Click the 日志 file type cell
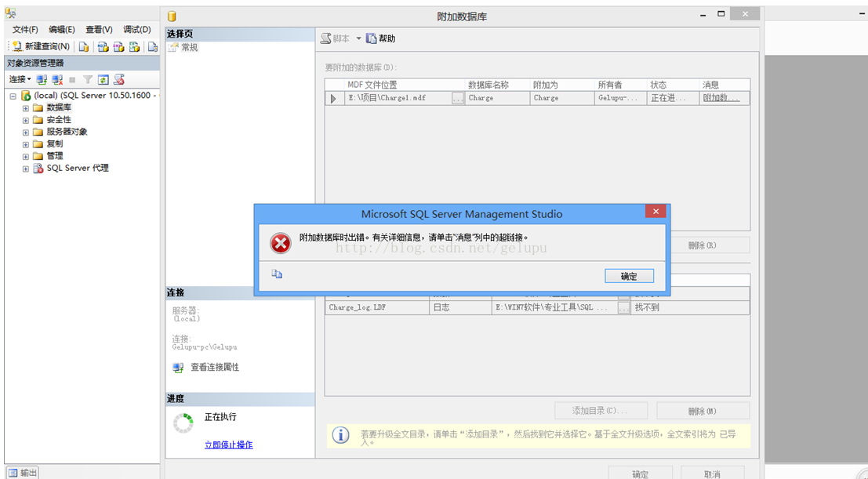Image resolution: width=868 pixels, height=479 pixels. tap(460, 307)
